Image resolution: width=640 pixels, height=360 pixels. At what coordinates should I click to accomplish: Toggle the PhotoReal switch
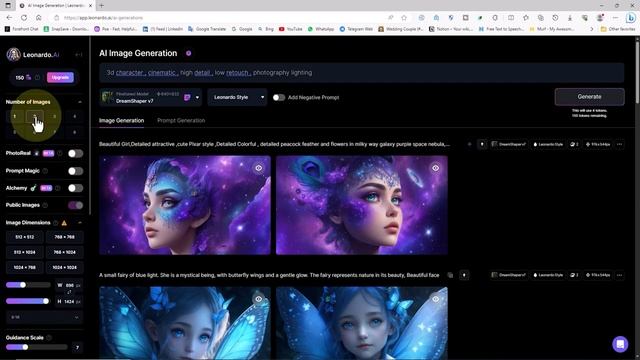pos(76,153)
